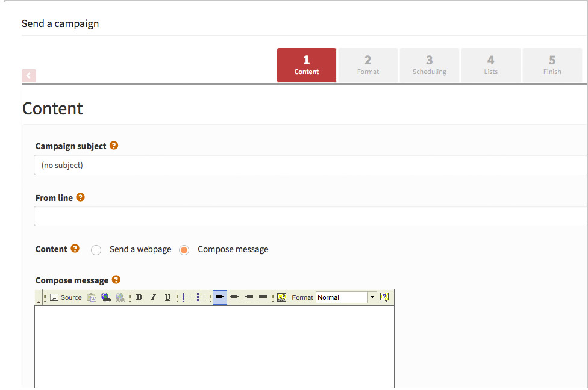Click help icon next to Compose message

116,279
